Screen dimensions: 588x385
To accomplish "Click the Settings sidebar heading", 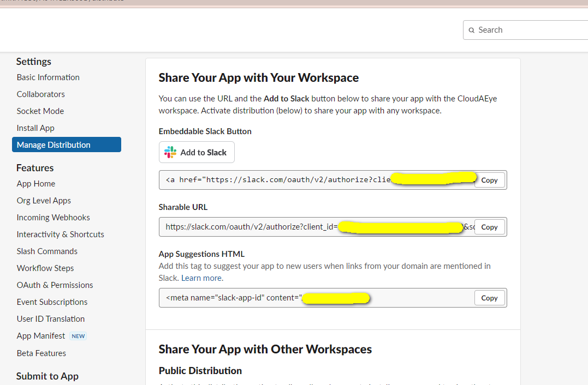I will (x=34, y=62).
